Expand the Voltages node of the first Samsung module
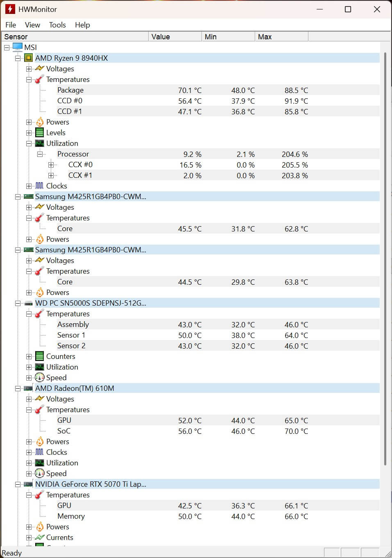This screenshot has width=392, height=558. (x=28, y=207)
